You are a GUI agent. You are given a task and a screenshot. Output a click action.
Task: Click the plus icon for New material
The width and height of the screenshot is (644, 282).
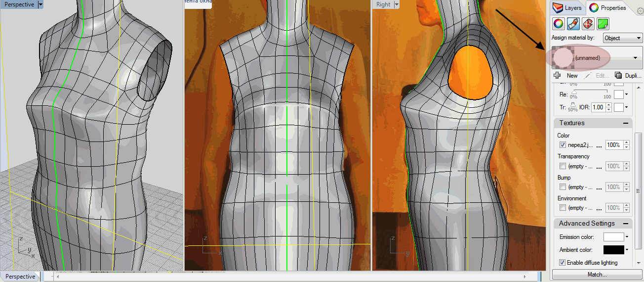(557, 76)
